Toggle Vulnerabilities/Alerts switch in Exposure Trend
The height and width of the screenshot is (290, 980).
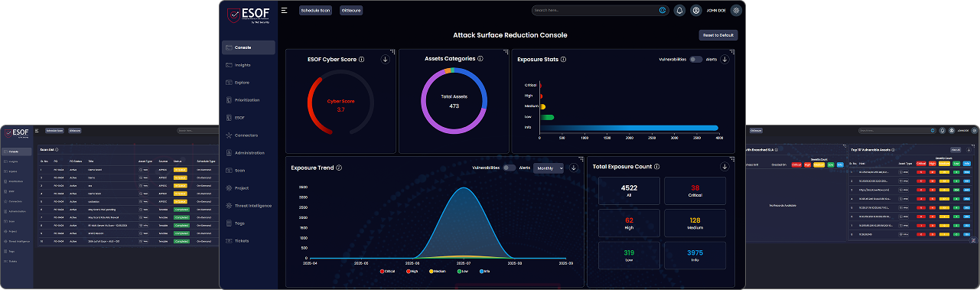pyautogui.click(x=510, y=168)
